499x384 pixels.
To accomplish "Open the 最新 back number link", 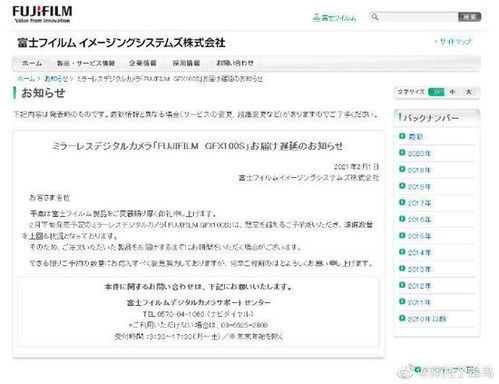I will 416,137.
